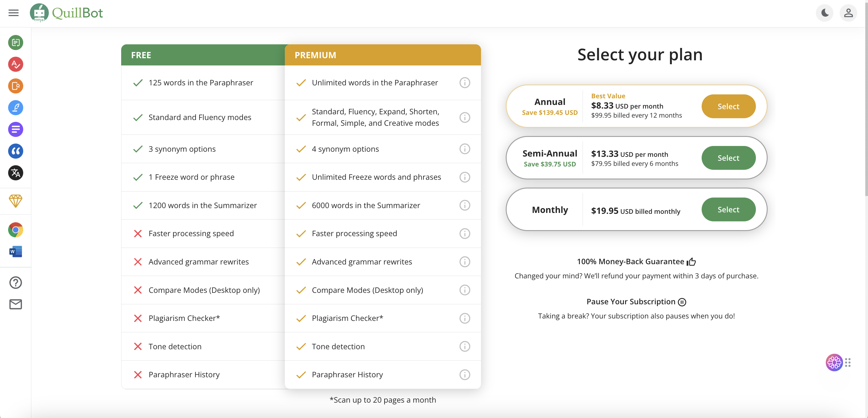
Task: Open the Help center question icon
Action: point(15,283)
